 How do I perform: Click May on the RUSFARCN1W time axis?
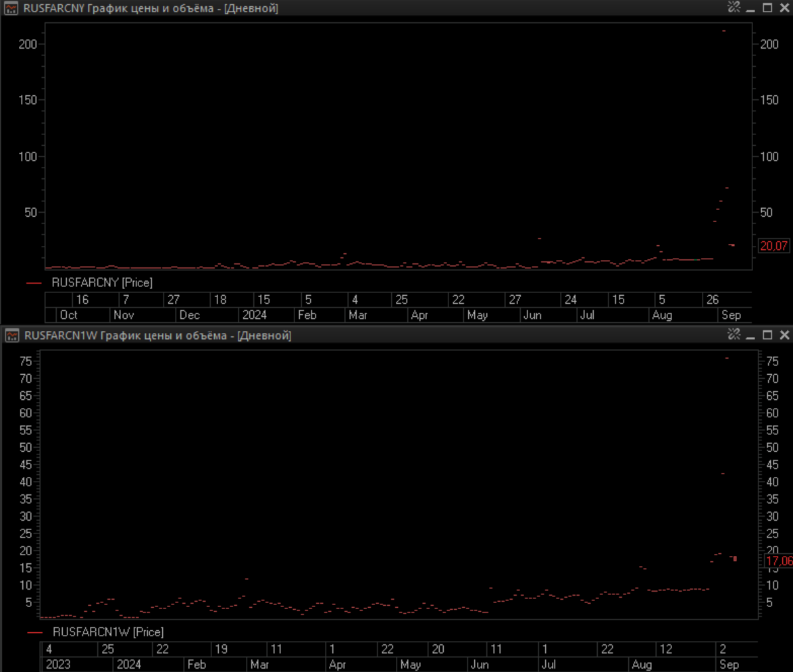coord(410,665)
